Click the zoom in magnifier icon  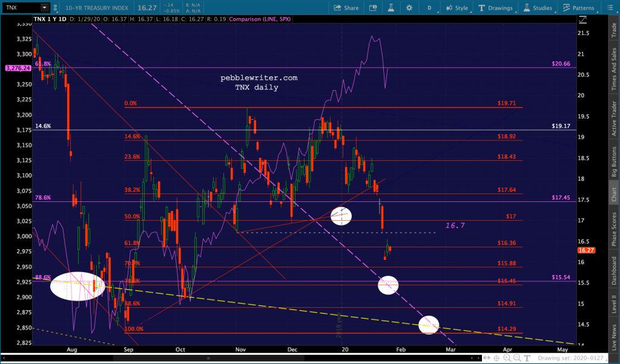(507, 358)
